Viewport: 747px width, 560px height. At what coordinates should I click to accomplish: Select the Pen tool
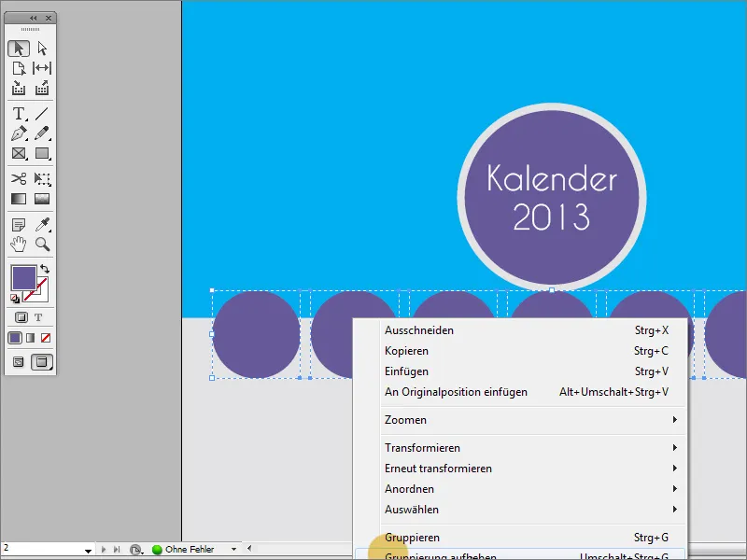[19, 133]
